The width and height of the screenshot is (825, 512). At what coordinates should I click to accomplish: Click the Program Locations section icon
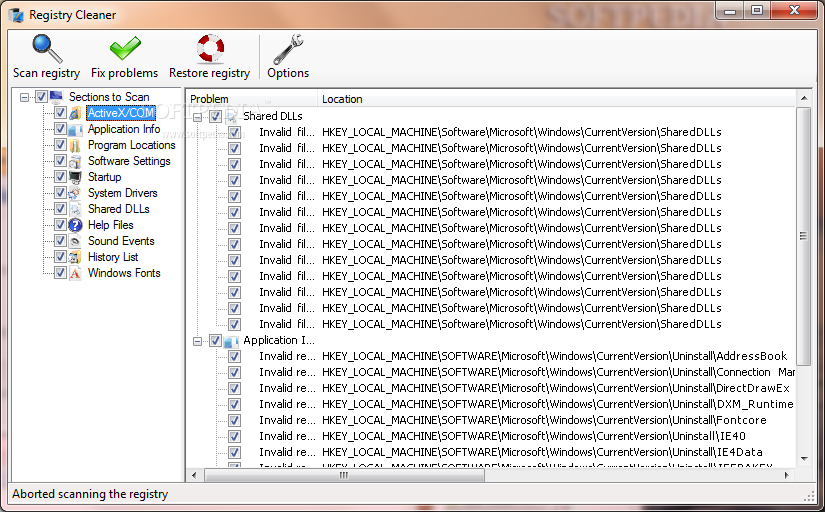(75, 145)
